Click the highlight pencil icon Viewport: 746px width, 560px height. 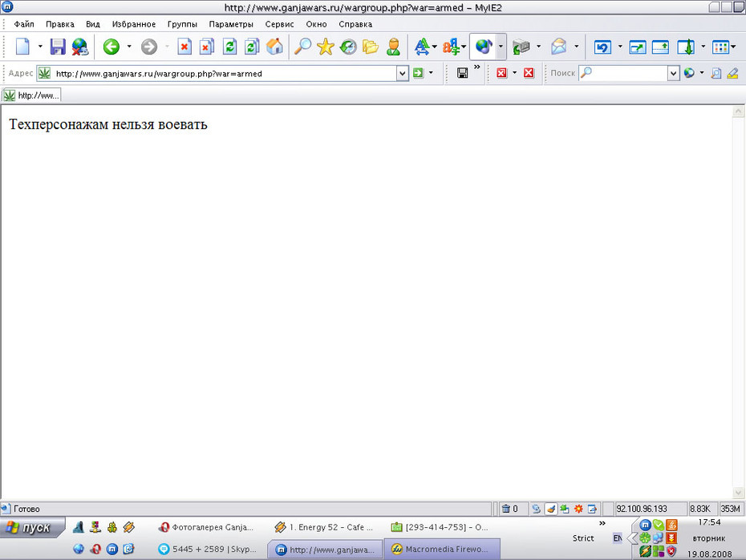[732, 73]
